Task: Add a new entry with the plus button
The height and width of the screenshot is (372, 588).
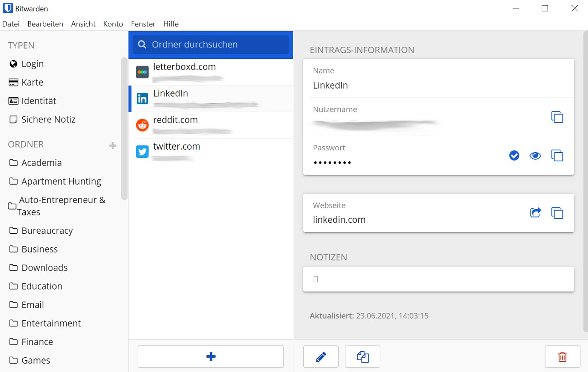Action: pos(211,357)
